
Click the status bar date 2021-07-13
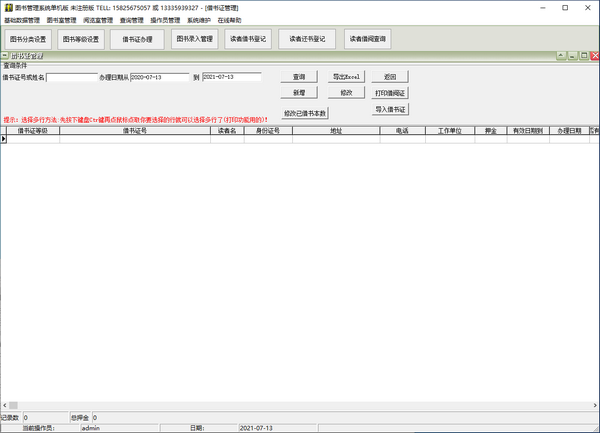tap(278, 428)
